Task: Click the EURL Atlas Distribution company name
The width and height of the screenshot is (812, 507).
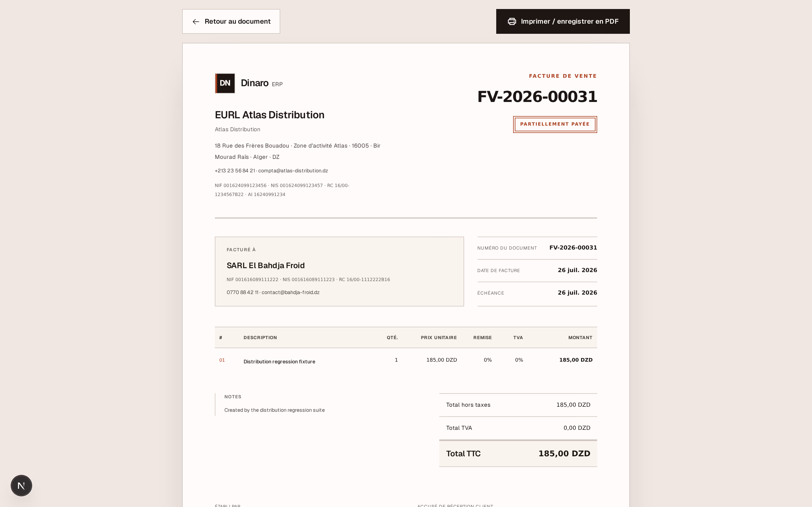Action: tap(270, 115)
